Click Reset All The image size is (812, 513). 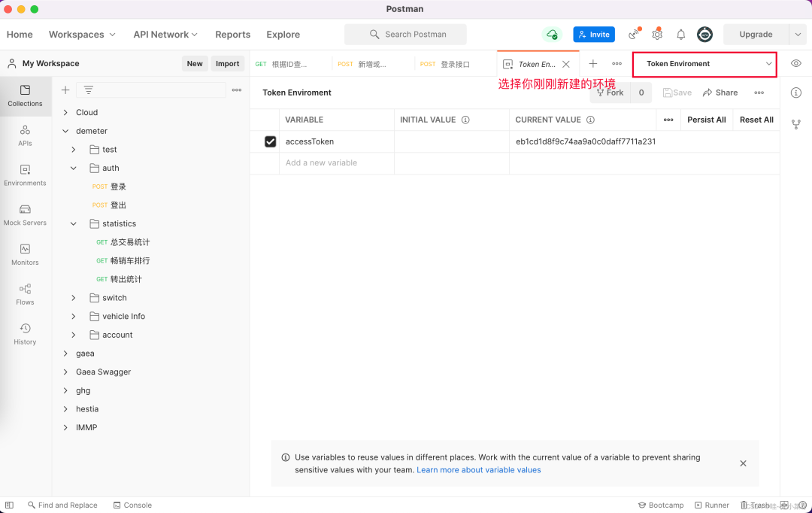(x=756, y=120)
